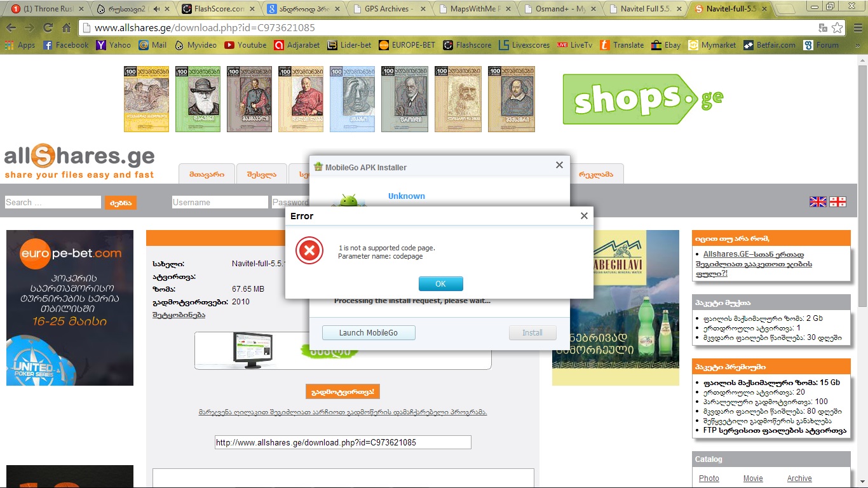868x488 pixels.
Task: Open the Lider-bet bookmark
Action: (x=349, y=45)
